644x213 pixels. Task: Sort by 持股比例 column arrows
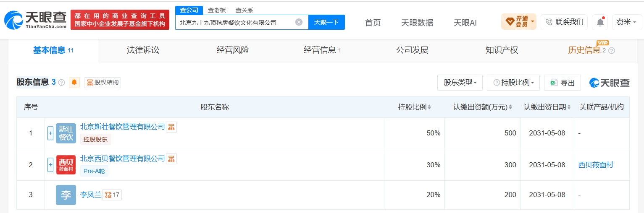click(x=429, y=107)
